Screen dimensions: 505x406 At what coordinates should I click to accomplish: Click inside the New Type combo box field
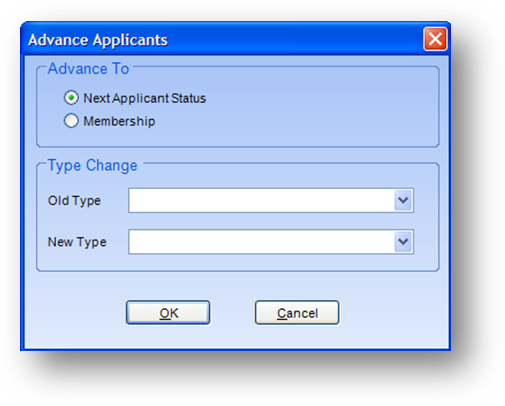[x=262, y=242]
